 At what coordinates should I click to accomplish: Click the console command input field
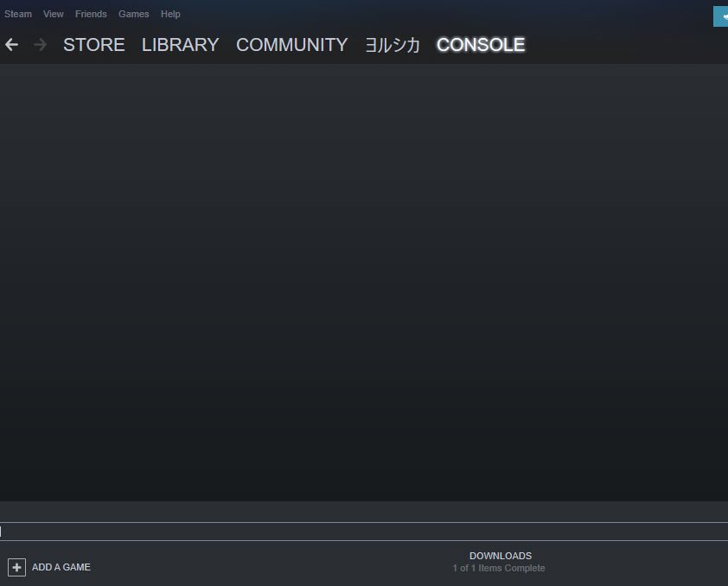click(x=364, y=531)
